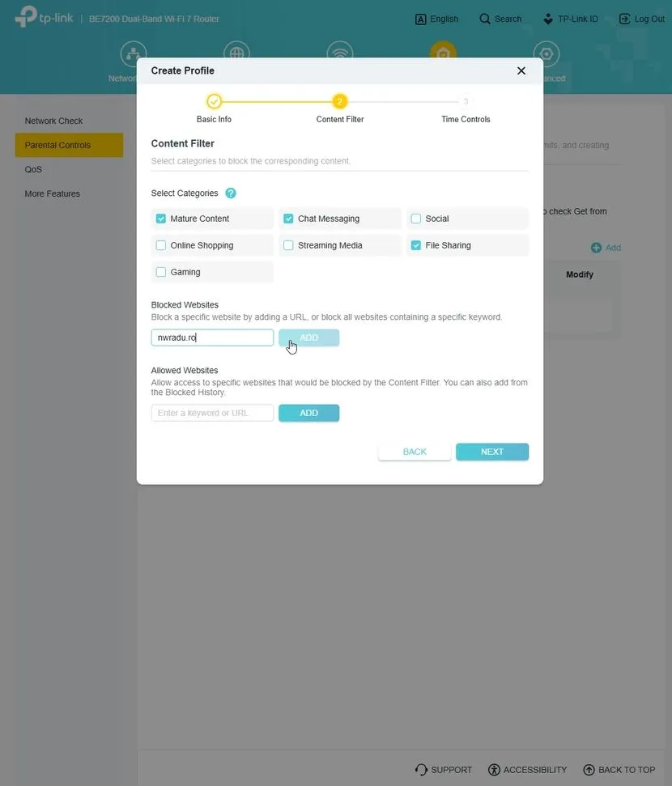Open Support headset icon in footer
Screen dimensions: 672x786
pos(421,770)
